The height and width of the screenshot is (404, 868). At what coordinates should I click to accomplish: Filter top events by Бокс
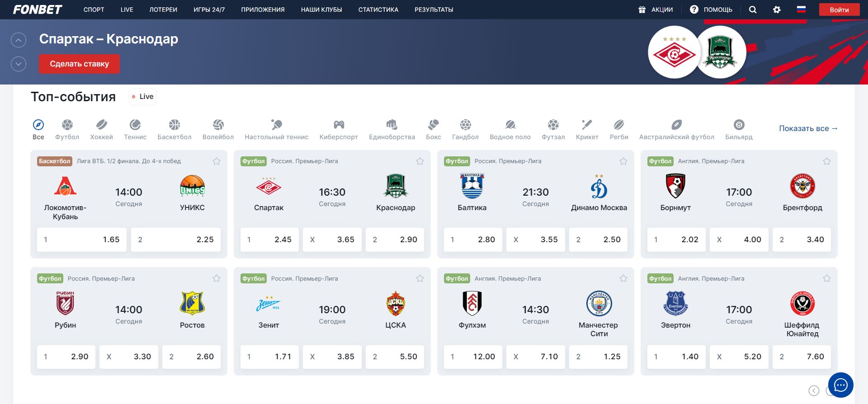coord(434,130)
